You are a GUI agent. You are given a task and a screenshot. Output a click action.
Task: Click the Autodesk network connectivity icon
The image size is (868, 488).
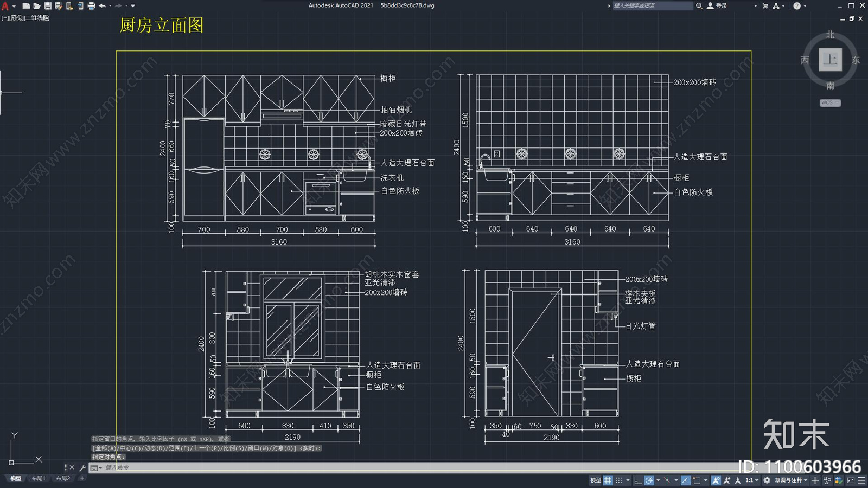(x=776, y=6)
